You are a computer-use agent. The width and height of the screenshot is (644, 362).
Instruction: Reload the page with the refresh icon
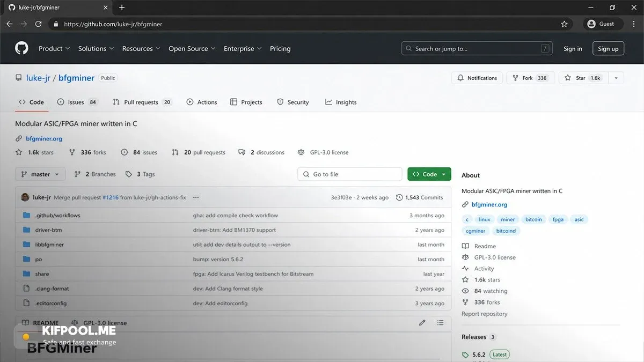(x=38, y=24)
